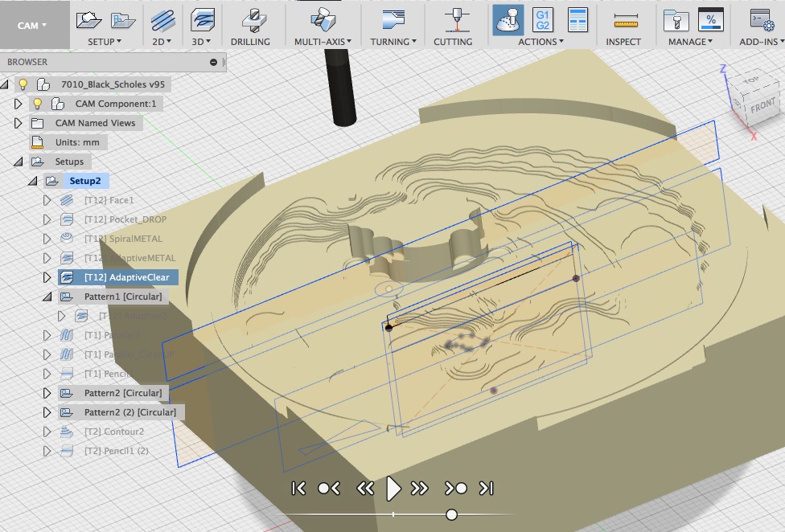Click the Face1 operation icon

tap(67, 200)
